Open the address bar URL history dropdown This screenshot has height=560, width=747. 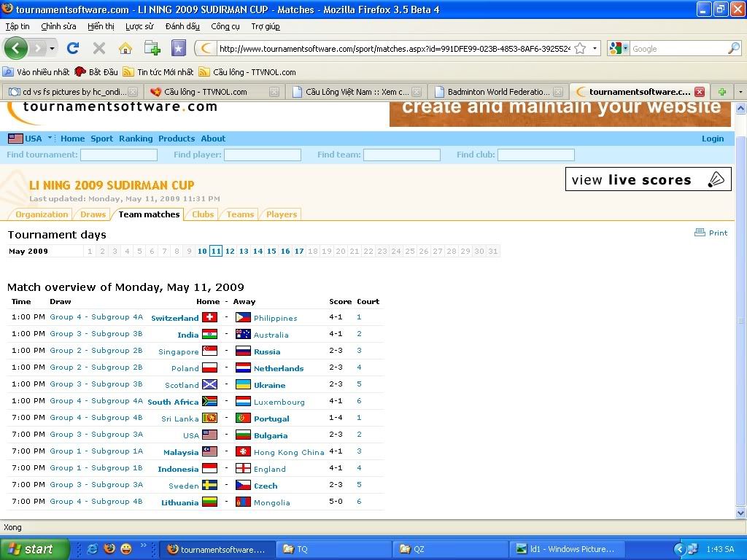pyautogui.click(x=595, y=49)
